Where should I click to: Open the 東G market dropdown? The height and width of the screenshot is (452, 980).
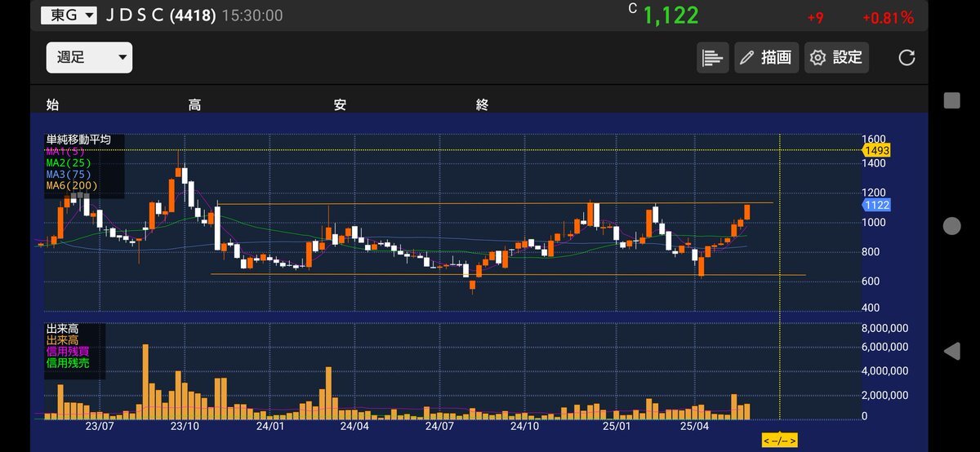(69, 15)
